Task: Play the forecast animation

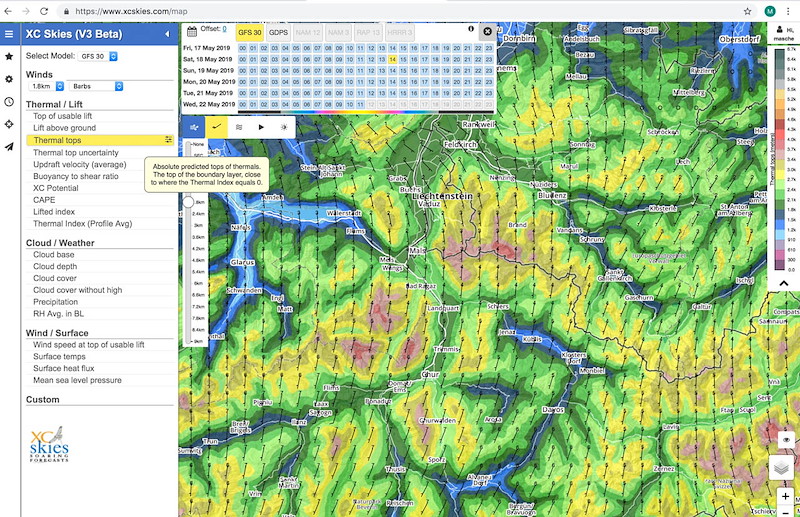Action: [x=261, y=127]
